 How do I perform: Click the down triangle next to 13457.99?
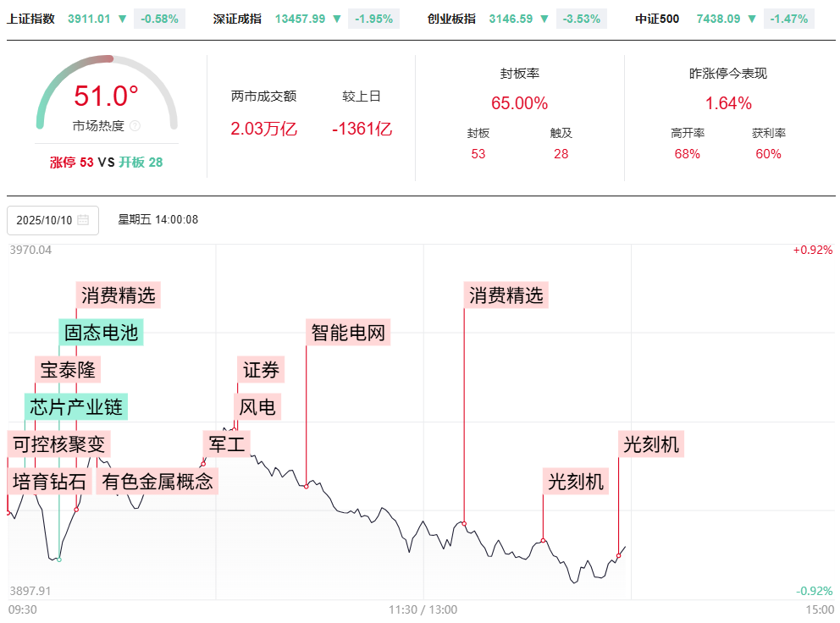(337, 19)
